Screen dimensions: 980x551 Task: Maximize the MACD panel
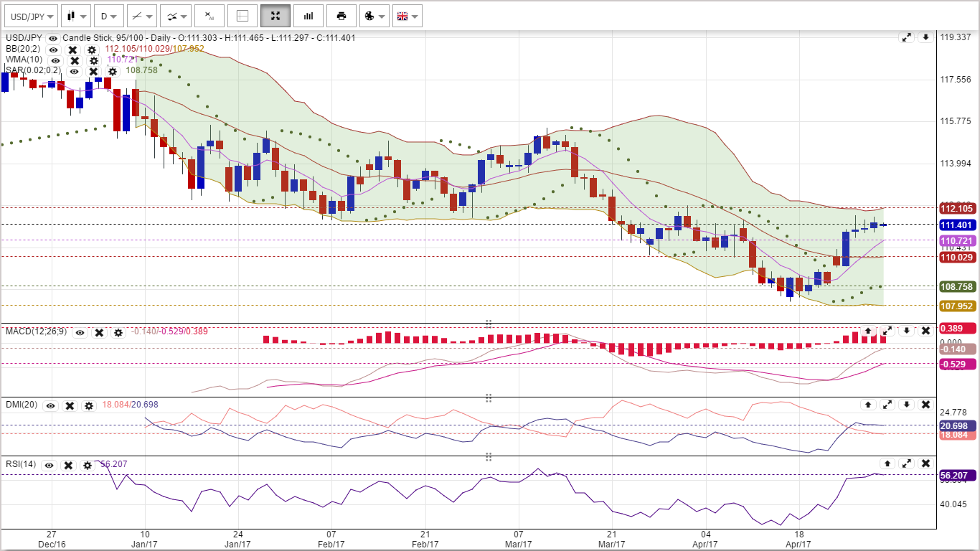pyautogui.click(x=887, y=331)
